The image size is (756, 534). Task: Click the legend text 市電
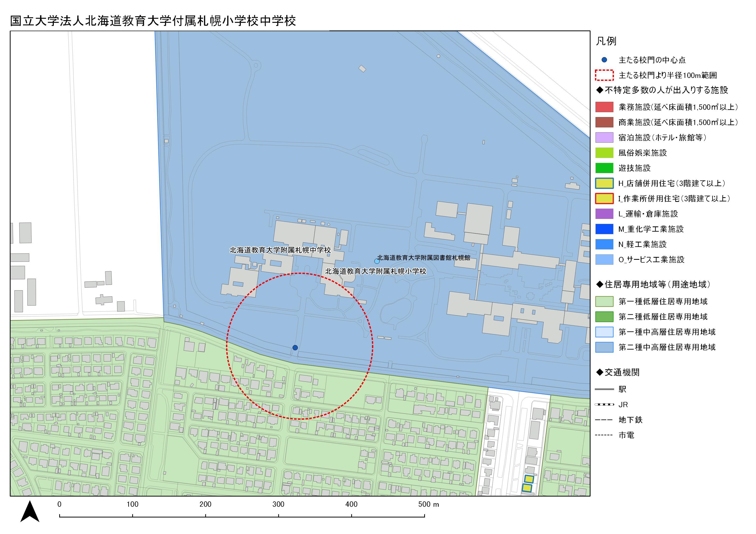(626, 435)
